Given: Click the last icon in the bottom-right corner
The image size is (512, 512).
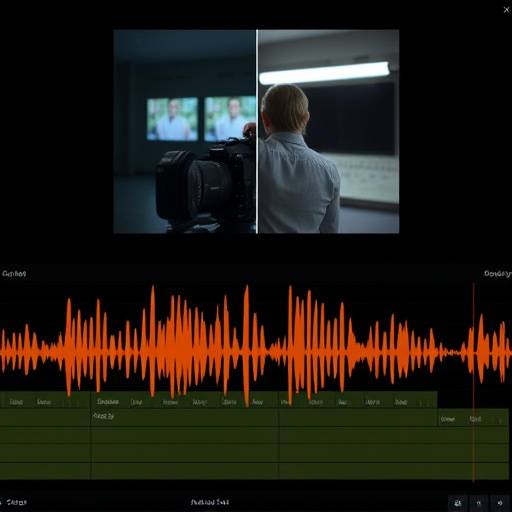Looking at the screenshot, I should [500, 503].
